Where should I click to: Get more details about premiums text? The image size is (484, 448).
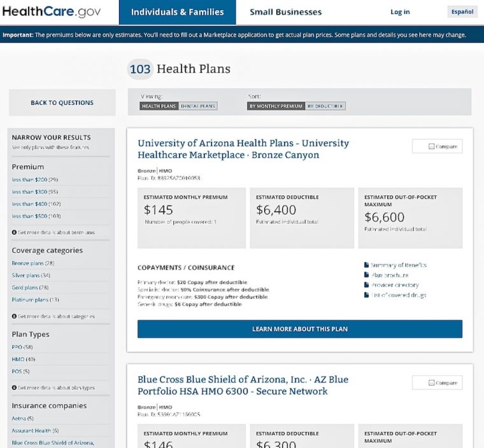click(56, 232)
